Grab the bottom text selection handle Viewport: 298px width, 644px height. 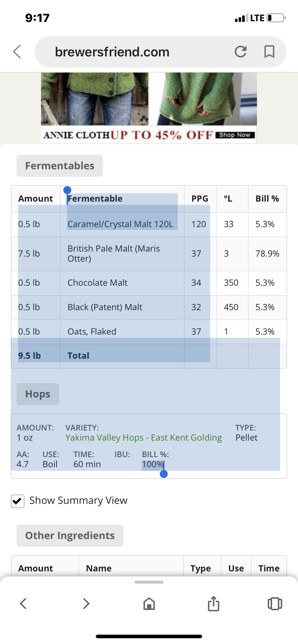(164, 474)
